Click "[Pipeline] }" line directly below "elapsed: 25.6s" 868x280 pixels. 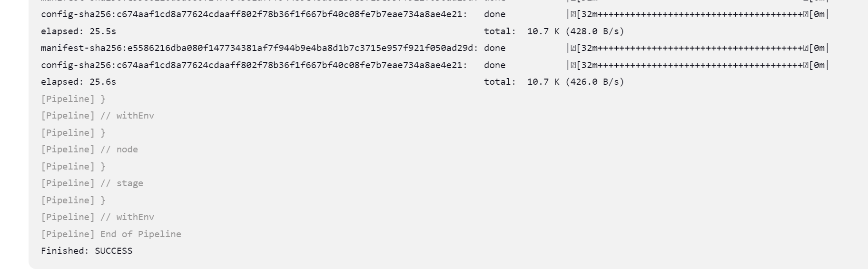pos(73,99)
